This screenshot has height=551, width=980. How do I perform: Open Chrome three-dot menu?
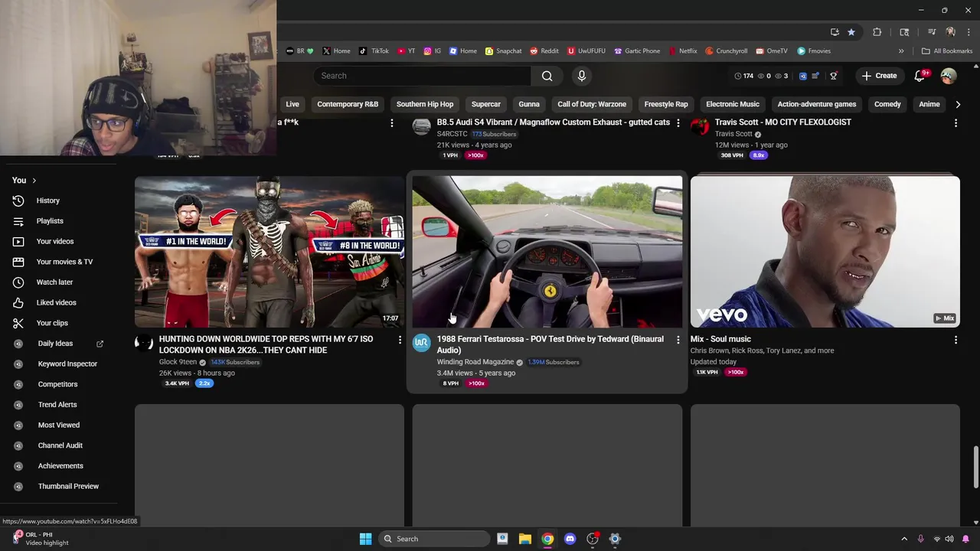[969, 32]
